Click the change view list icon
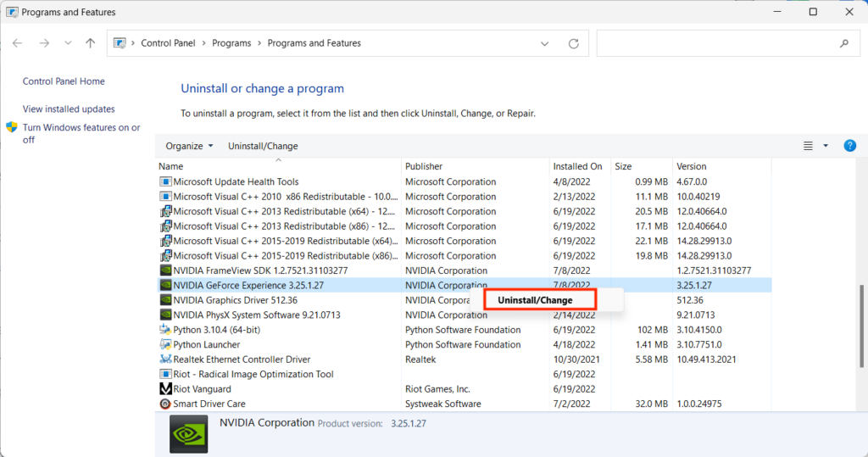Viewport: 868px width, 457px height. click(808, 146)
